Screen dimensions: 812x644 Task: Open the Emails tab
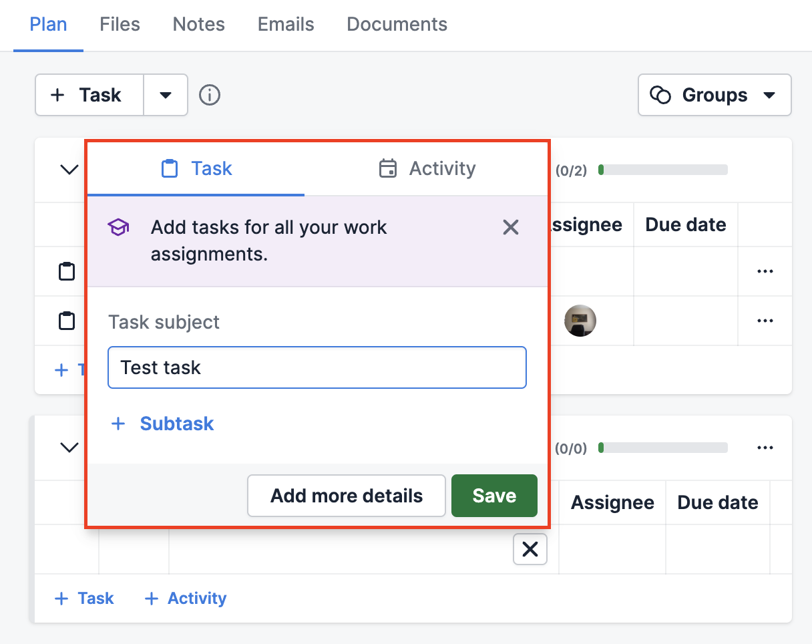tap(285, 24)
